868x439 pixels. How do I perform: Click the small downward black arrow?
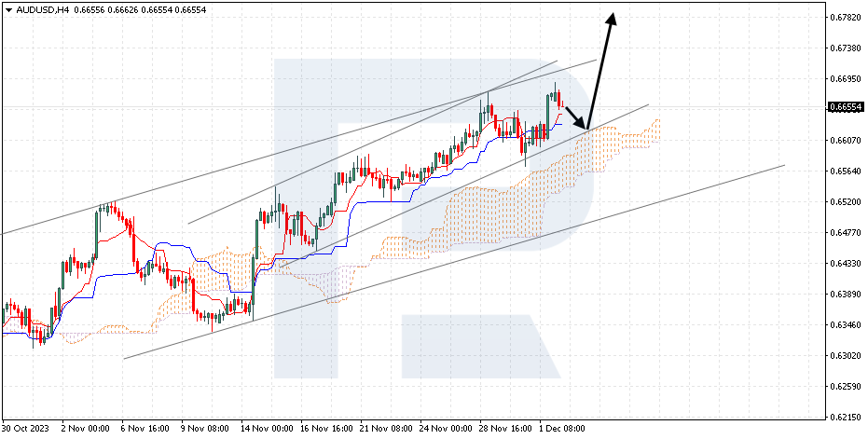576,117
